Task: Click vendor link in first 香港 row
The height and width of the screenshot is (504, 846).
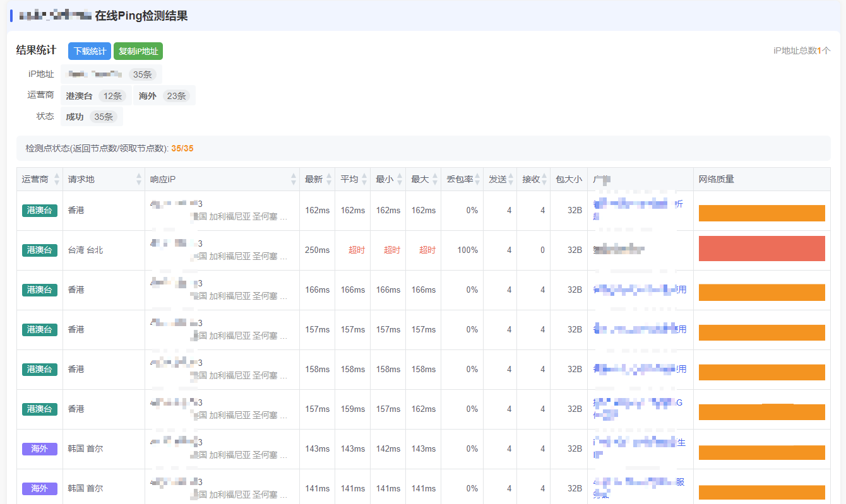Action: point(638,210)
